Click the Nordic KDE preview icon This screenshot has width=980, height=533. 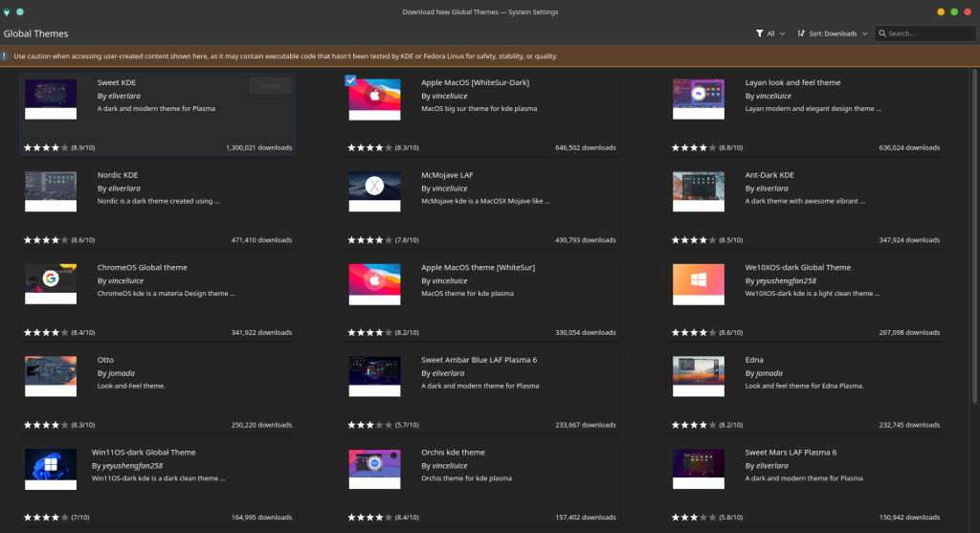coord(51,190)
